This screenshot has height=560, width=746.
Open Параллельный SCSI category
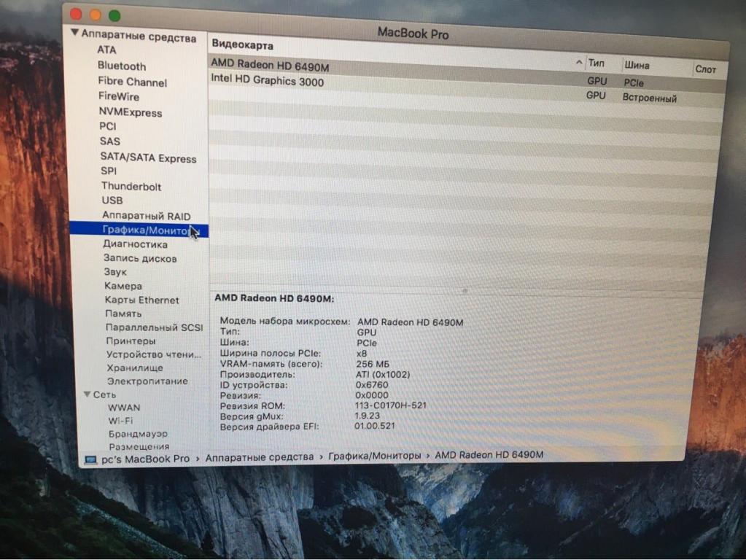(x=155, y=327)
